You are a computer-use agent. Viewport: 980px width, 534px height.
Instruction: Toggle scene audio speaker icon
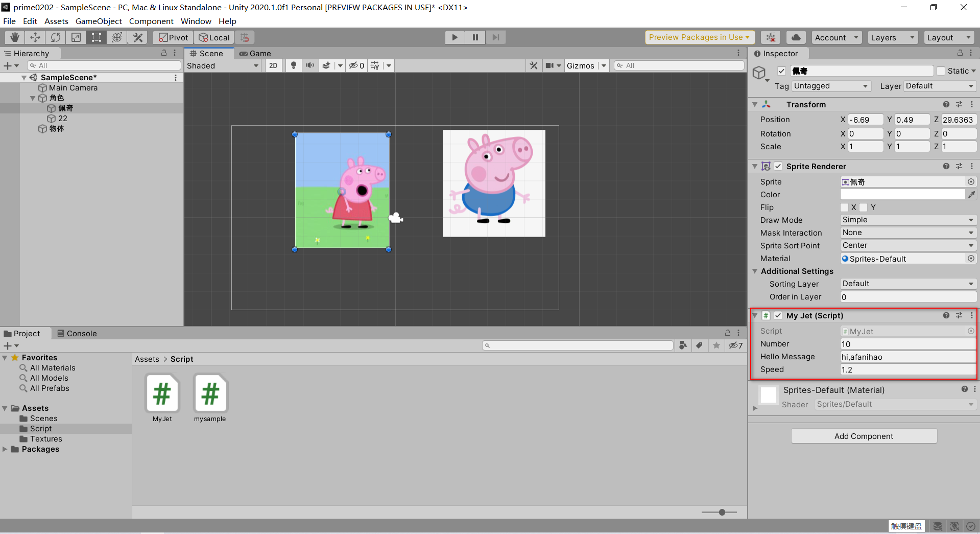tap(310, 65)
